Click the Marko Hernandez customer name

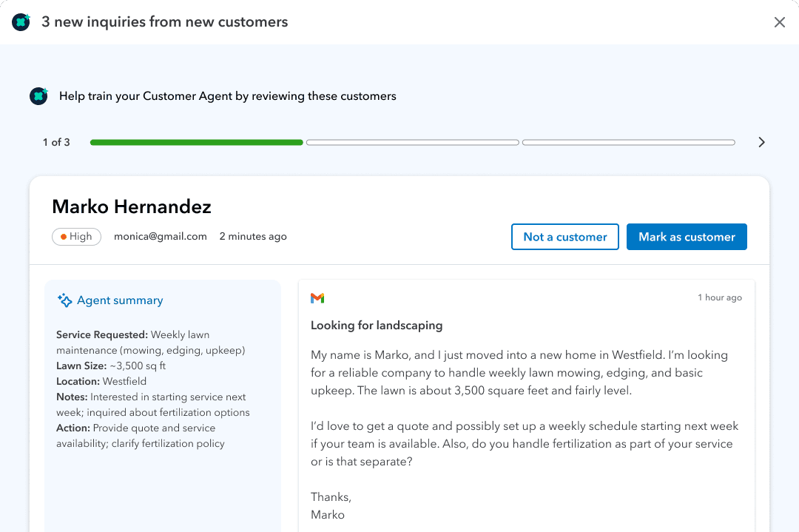[132, 206]
